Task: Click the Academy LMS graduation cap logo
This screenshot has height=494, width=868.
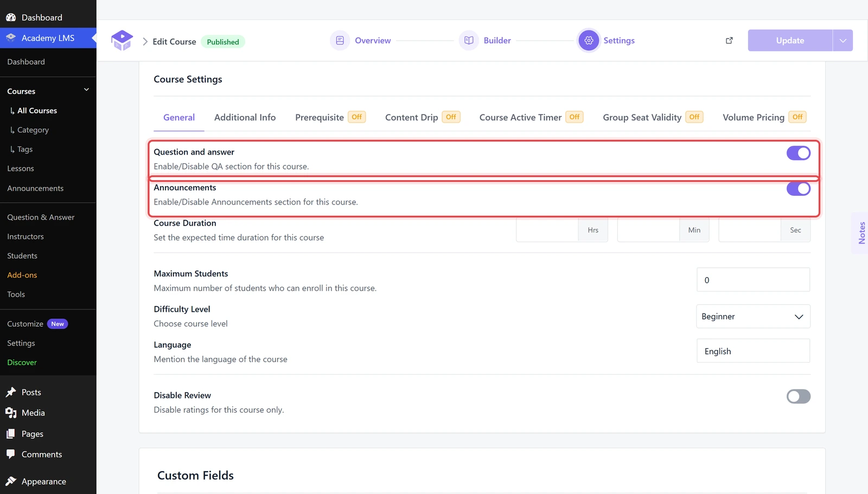Action: (122, 41)
